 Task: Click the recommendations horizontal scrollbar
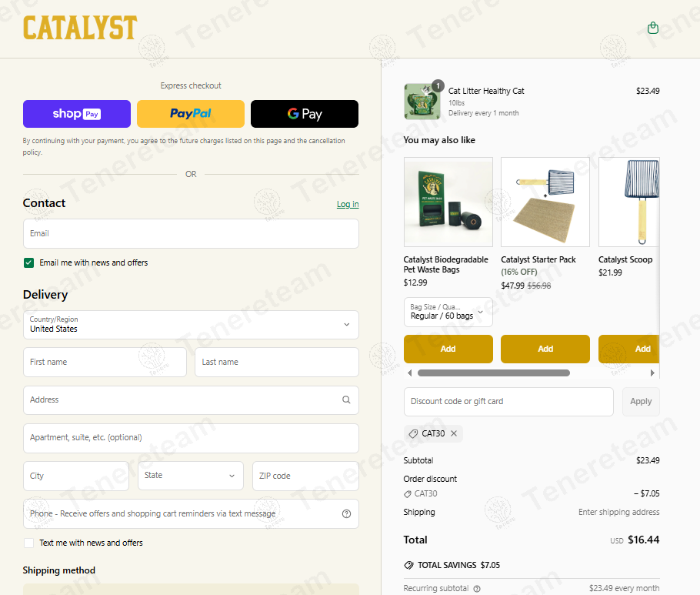click(x=493, y=373)
